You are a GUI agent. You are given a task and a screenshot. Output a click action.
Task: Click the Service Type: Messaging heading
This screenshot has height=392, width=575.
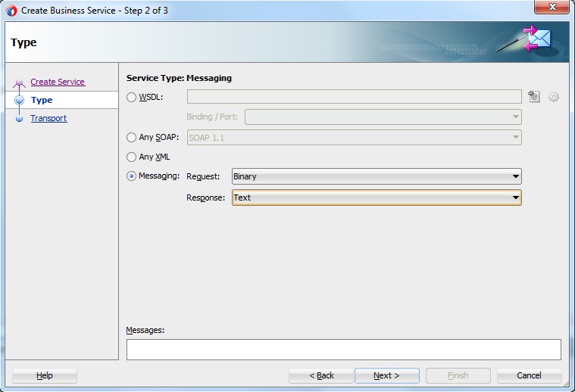tap(179, 78)
